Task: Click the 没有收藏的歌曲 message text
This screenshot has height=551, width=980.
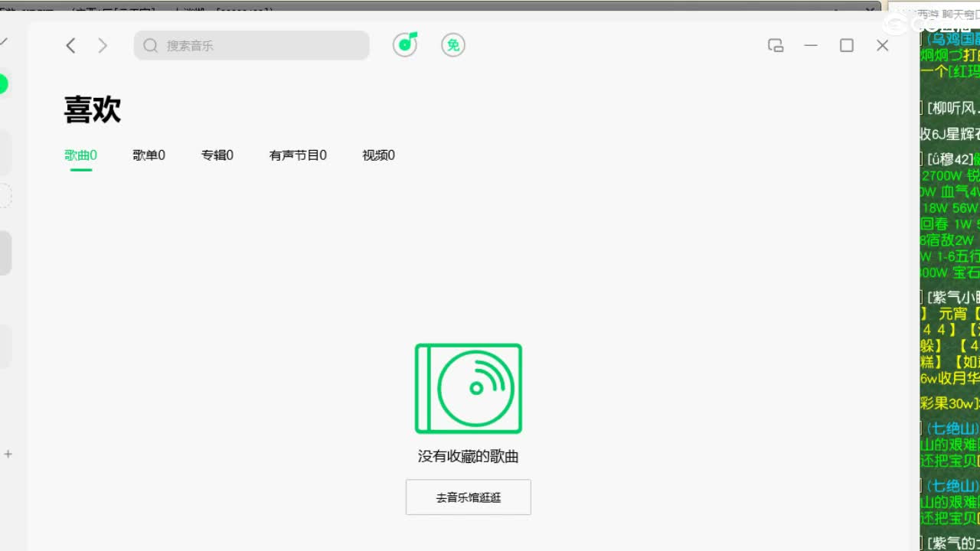Action: coord(469,457)
